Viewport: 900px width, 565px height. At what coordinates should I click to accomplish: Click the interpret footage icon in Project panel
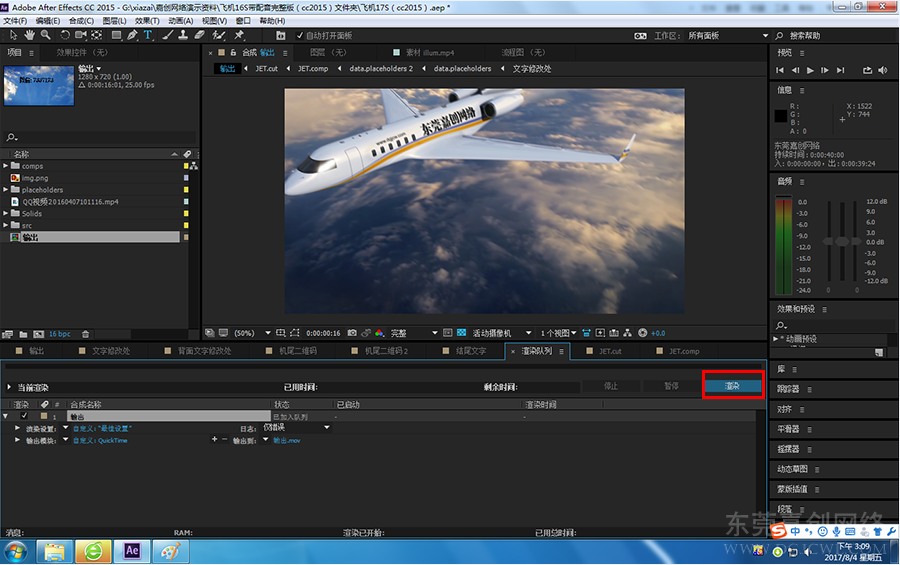7,334
